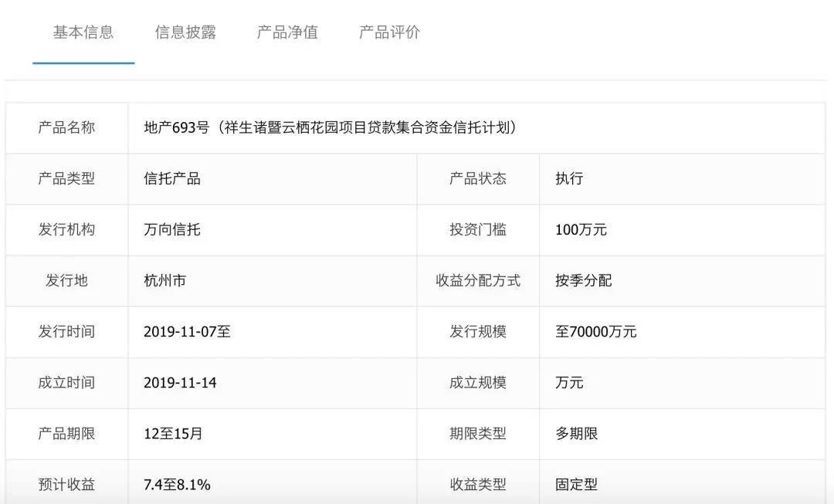Click the 7.4至8.1% expected return value
834x504 pixels.
pyautogui.click(x=177, y=485)
